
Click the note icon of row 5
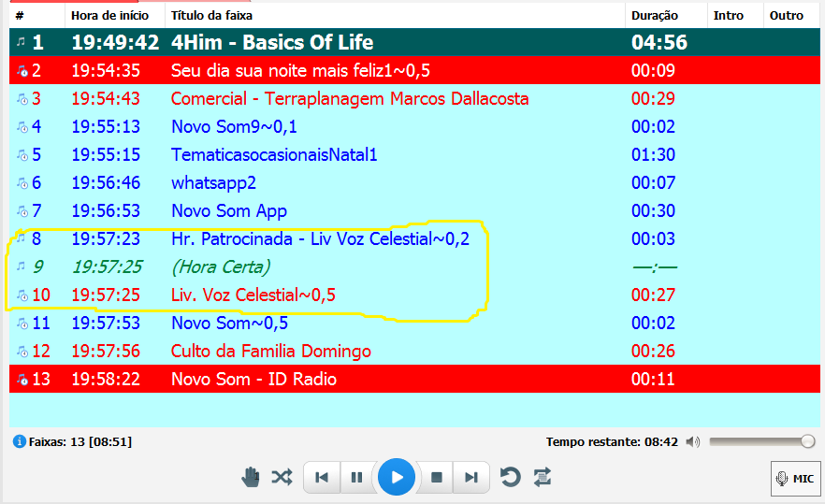pyautogui.click(x=22, y=154)
